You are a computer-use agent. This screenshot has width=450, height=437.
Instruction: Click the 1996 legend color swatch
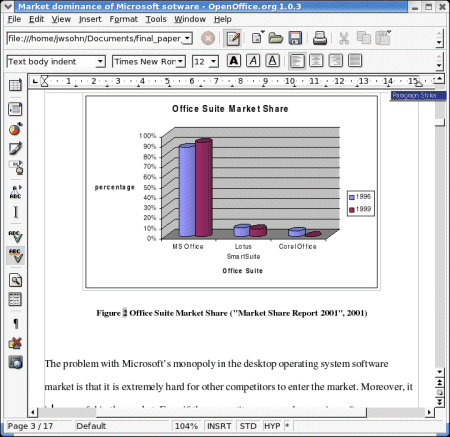(x=352, y=197)
